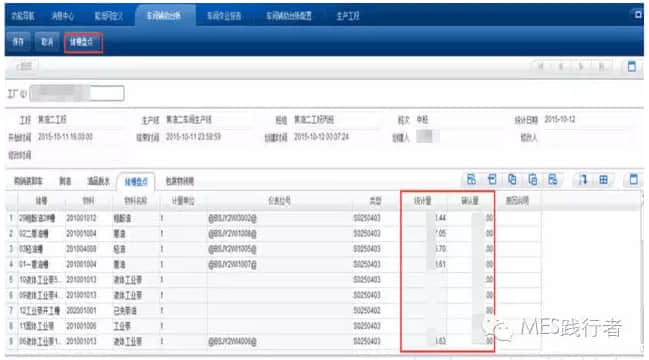Go to first record pager icon
649x360 pixels.
(541, 67)
